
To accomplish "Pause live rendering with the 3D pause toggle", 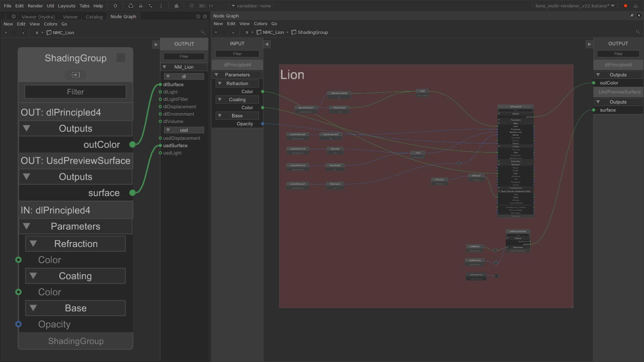I will coord(211,6).
